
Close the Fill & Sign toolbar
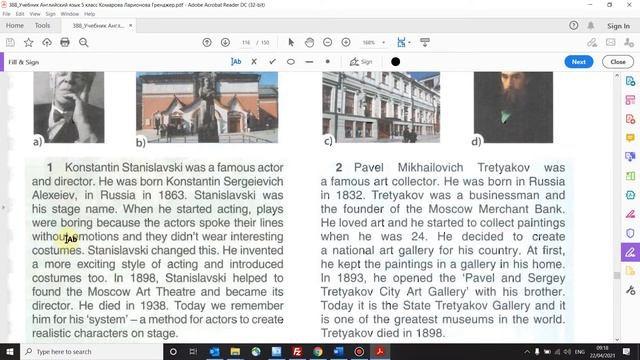[x=618, y=62]
